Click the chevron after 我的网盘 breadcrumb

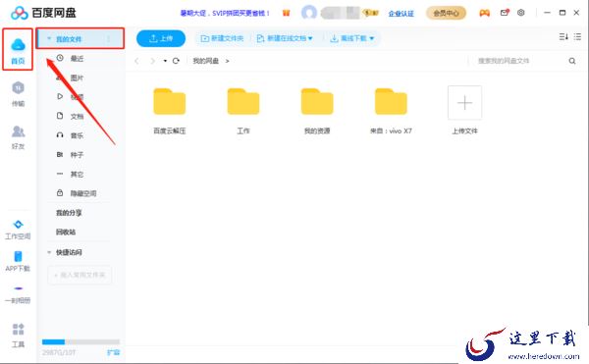228,61
